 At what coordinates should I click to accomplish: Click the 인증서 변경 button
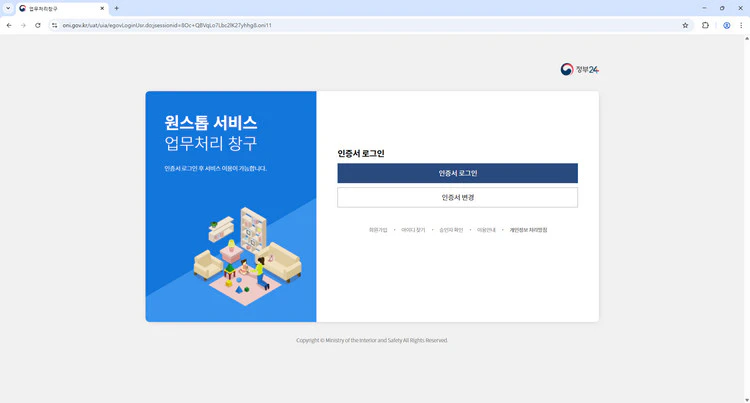[x=457, y=197]
